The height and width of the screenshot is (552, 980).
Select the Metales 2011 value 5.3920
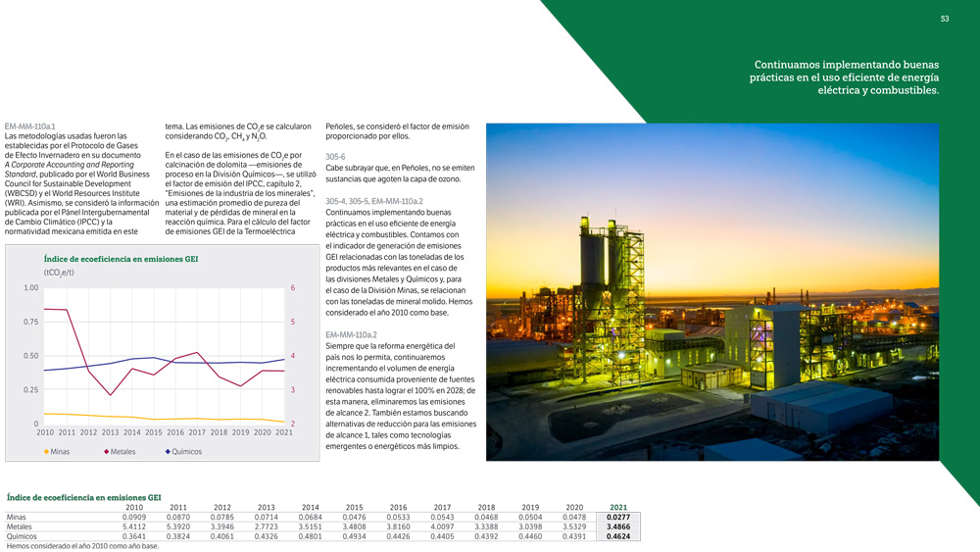[x=178, y=527]
